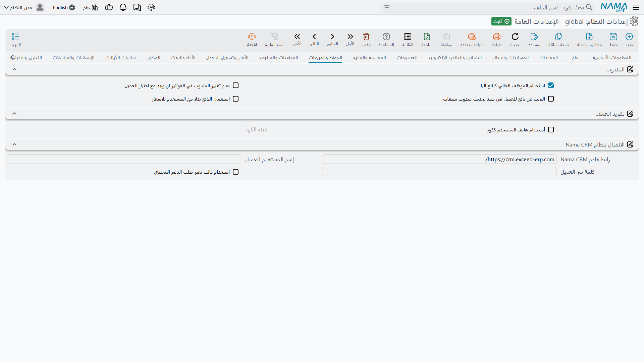Click the thumbs-up icon in top header
644x362 pixels.
pyautogui.click(x=109, y=7)
